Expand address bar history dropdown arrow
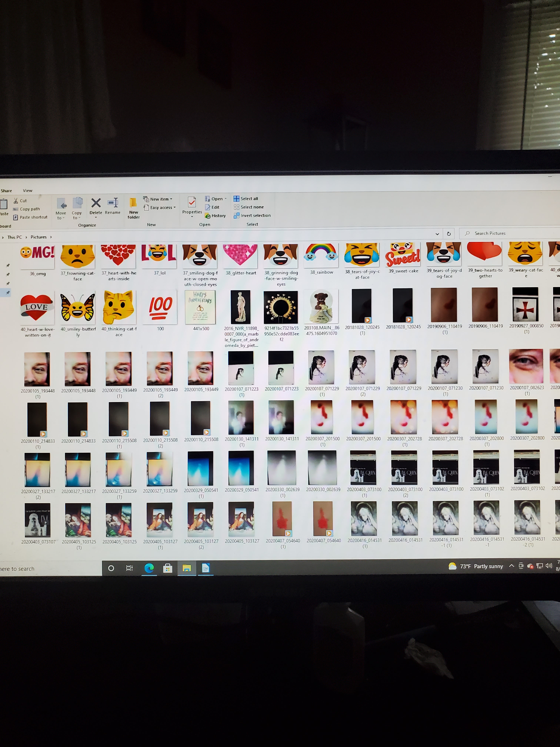Viewport: 560px width, 747px height. [437, 234]
